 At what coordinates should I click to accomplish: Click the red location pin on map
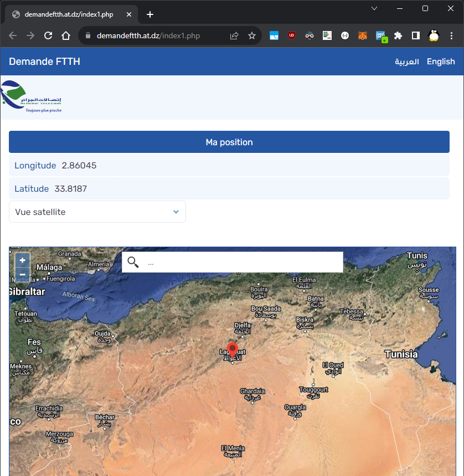pyautogui.click(x=233, y=350)
